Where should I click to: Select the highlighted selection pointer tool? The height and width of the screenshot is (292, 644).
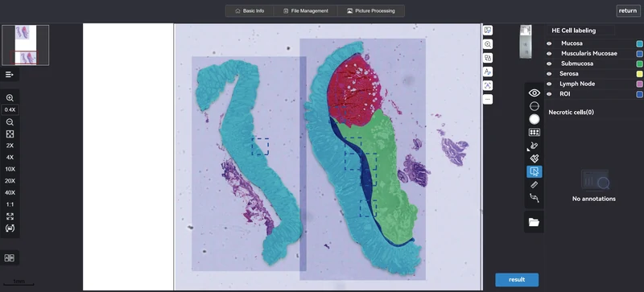[535, 171]
